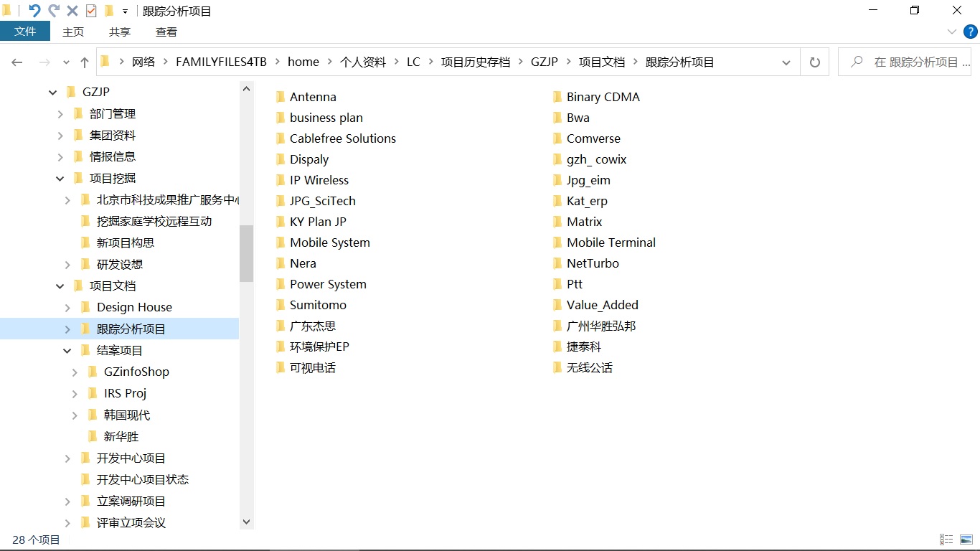The height and width of the screenshot is (551, 980).
Task: Click the business plan folder icon
Action: [x=281, y=118]
